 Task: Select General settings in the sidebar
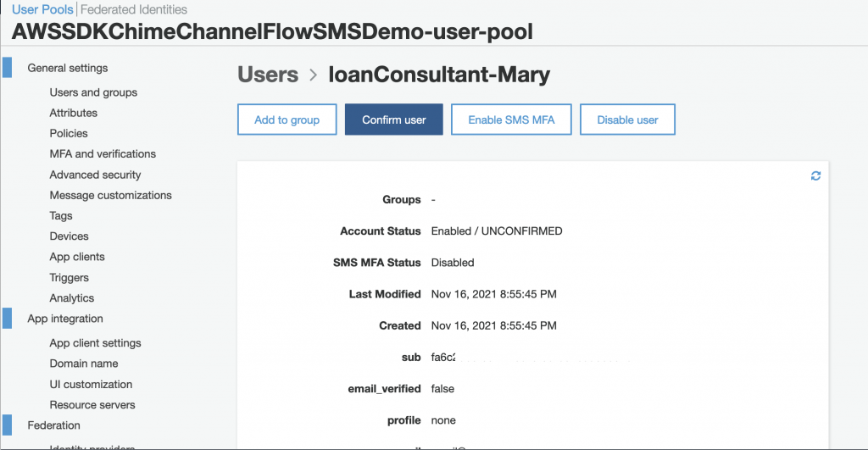68,68
